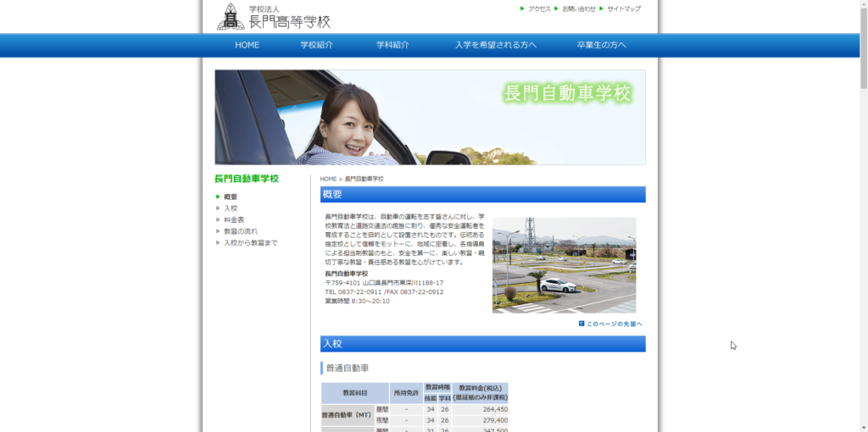The width and height of the screenshot is (868, 432).
Task: Open the アクセス link
Action: [539, 8]
